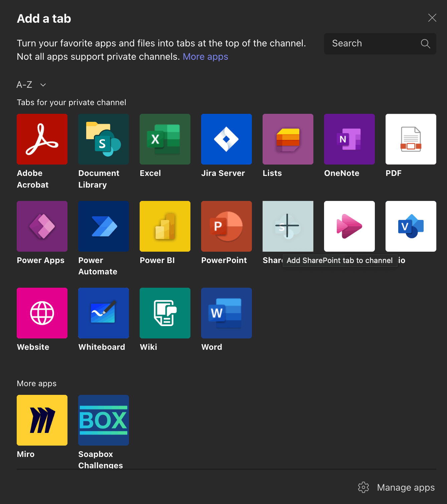Select the PDF tab tile
Viewport: 447px width, 504px height.
tap(411, 139)
